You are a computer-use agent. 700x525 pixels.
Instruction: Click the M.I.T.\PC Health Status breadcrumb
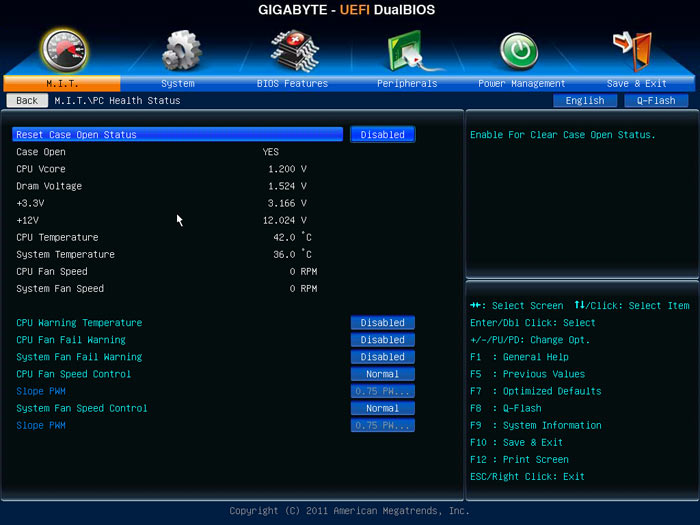[117, 100]
